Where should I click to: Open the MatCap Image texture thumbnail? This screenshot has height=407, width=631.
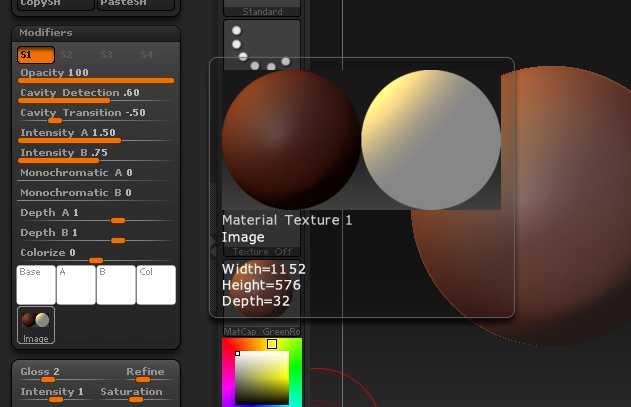(36, 325)
